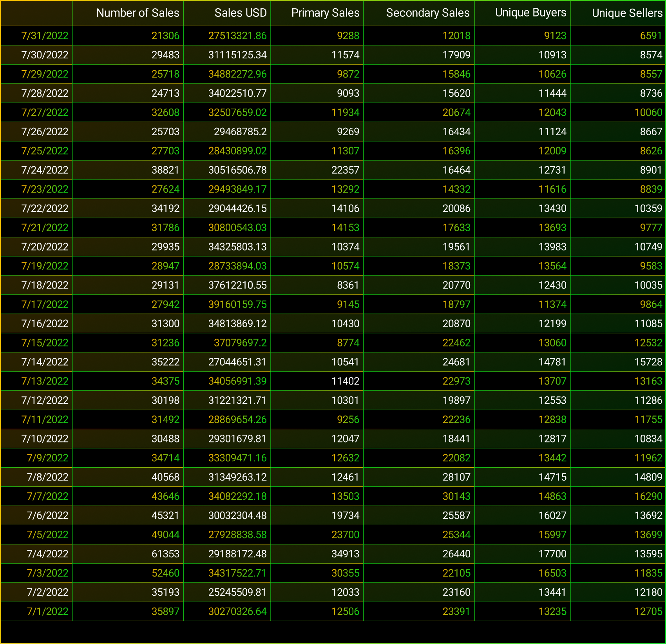666x644 pixels.
Task: Select the 7/31/2022 date cell
Action: coord(36,36)
